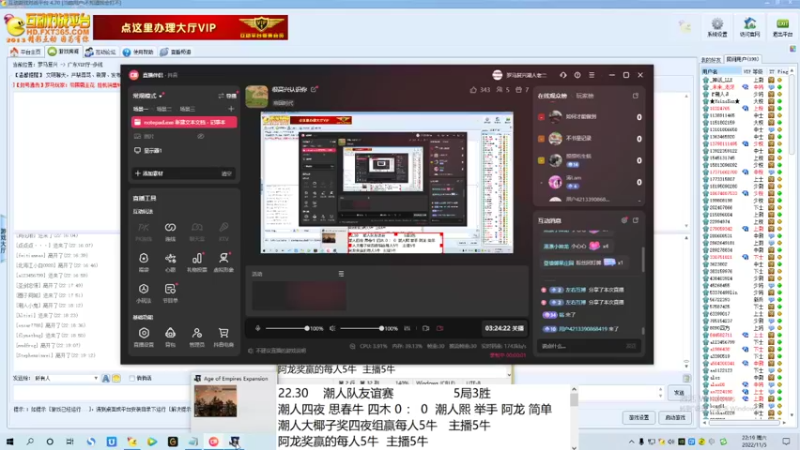Select scene one tab
The image size is (800, 450).
coord(140,109)
